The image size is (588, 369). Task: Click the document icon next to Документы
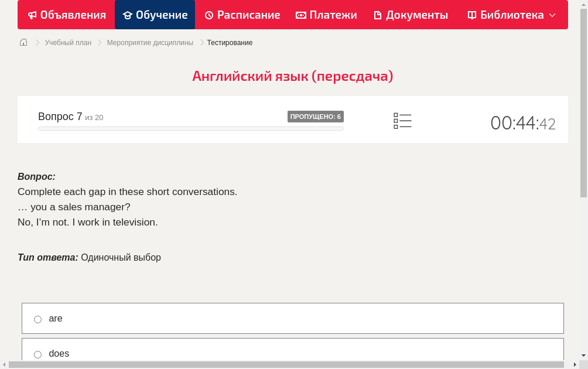378,15
